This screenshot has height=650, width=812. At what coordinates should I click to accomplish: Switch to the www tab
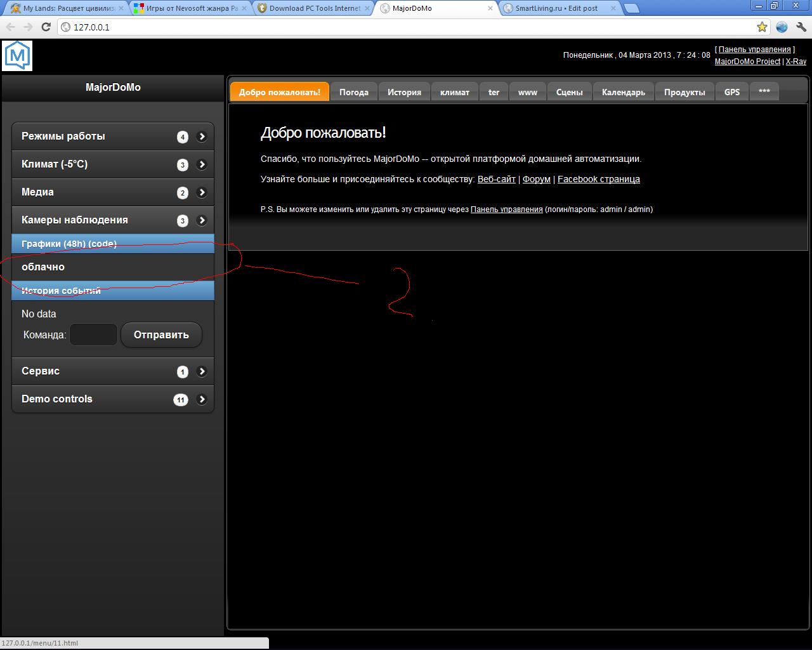click(x=528, y=92)
